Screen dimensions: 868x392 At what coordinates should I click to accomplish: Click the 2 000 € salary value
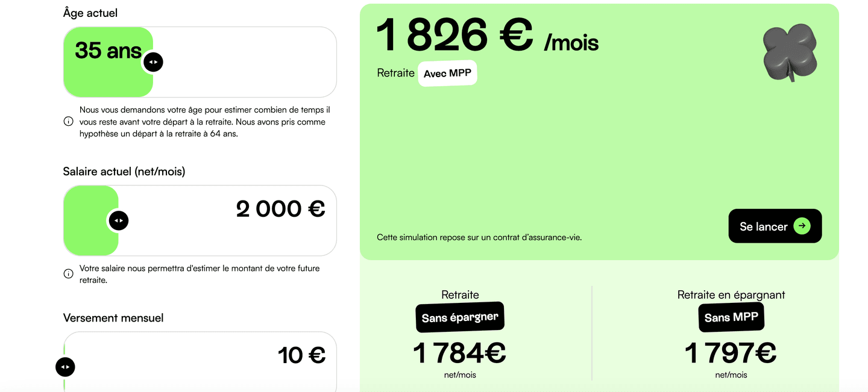(x=280, y=209)
